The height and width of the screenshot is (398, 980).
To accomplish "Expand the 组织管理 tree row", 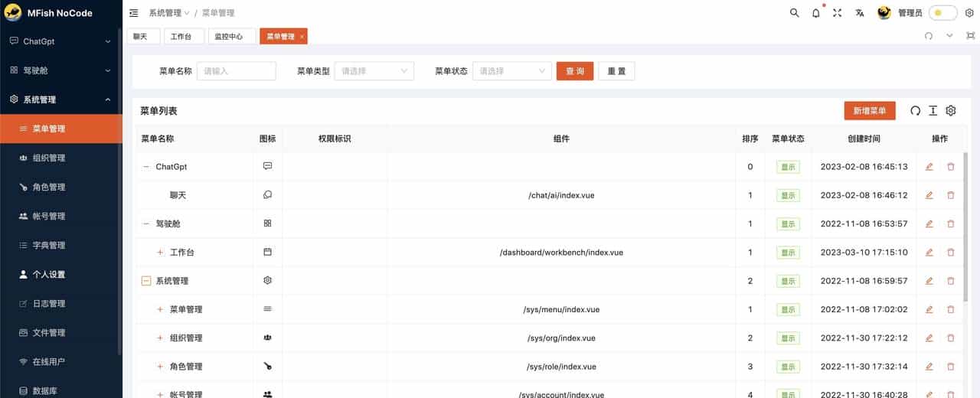I will click(x=160, y=338).
